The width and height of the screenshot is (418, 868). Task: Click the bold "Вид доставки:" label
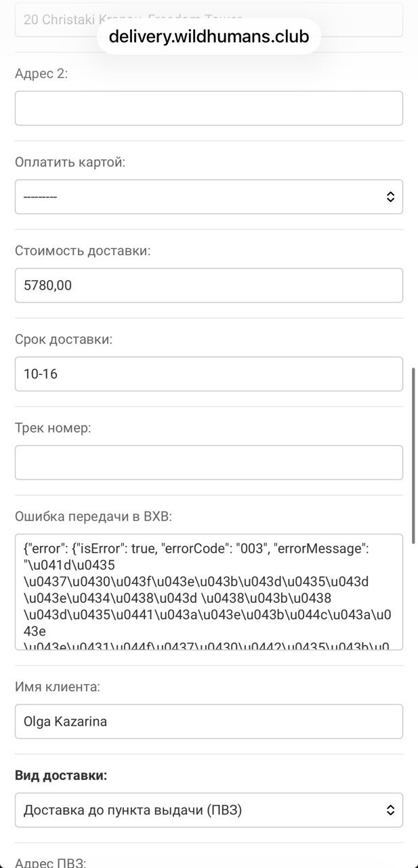61,776
